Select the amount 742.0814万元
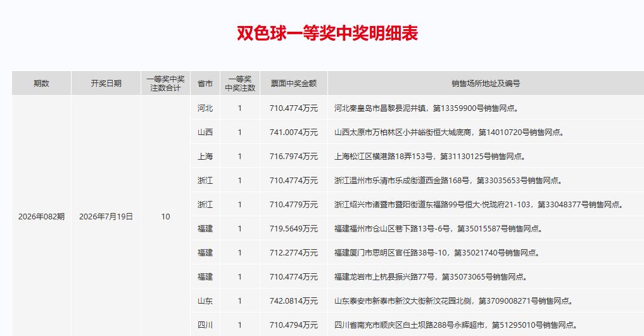Viewport: 644px width, 336px height. 294,301
